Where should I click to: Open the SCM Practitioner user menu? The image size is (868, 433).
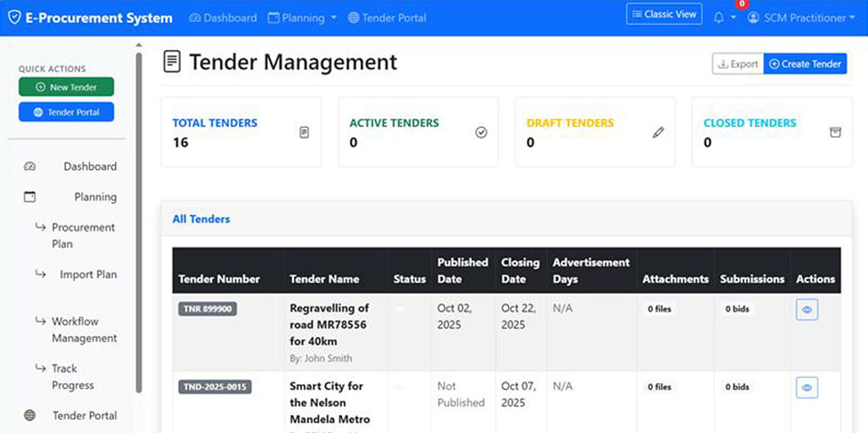(801, 18)
